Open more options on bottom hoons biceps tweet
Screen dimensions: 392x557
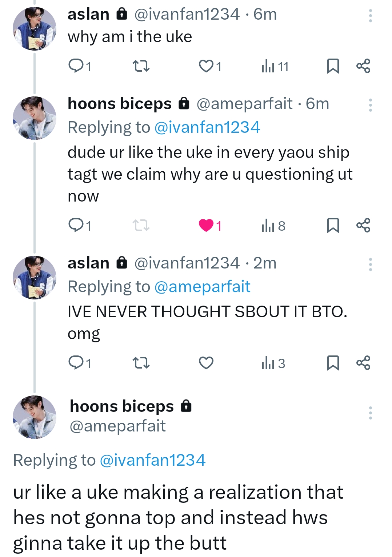click(x=370, y=413)
